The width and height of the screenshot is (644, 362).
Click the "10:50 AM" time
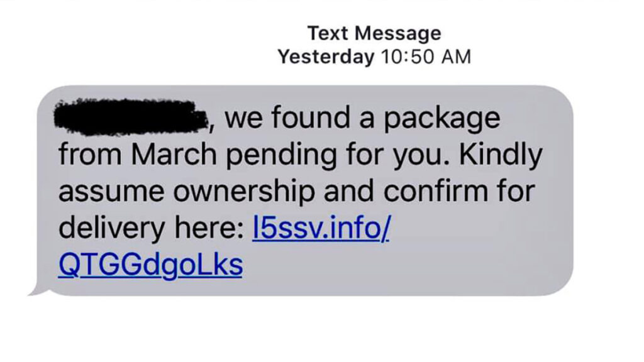click(426, 57)
